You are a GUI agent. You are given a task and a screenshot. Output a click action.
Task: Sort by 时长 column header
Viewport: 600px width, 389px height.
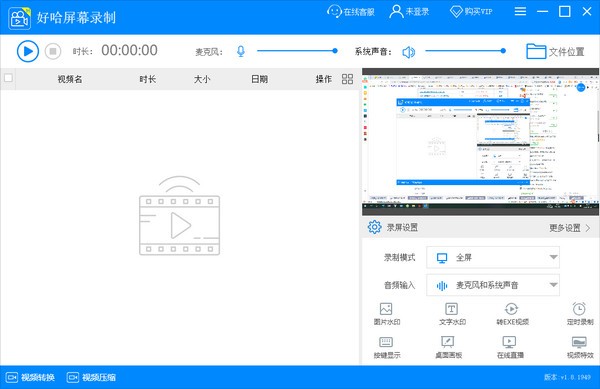147,79
